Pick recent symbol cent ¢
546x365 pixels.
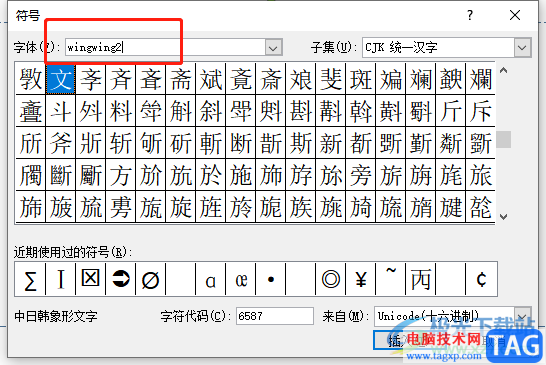tap(481, 279)
